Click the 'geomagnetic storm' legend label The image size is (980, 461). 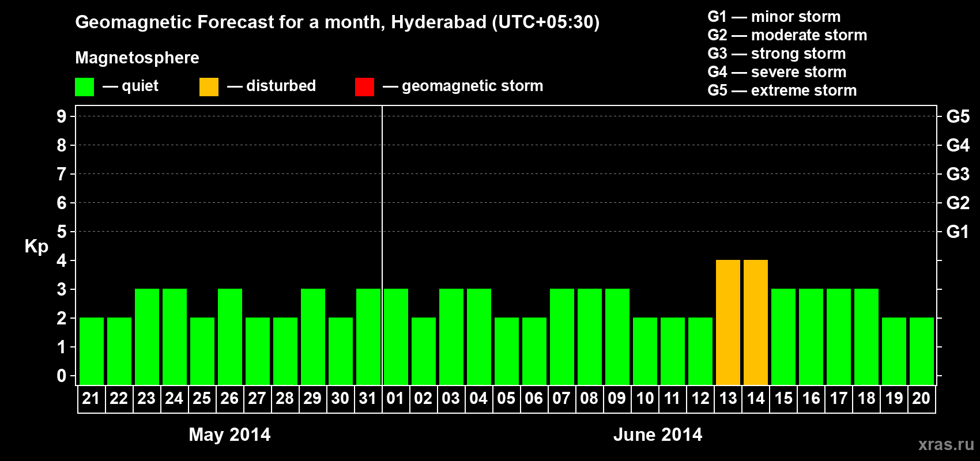point(473,86)
